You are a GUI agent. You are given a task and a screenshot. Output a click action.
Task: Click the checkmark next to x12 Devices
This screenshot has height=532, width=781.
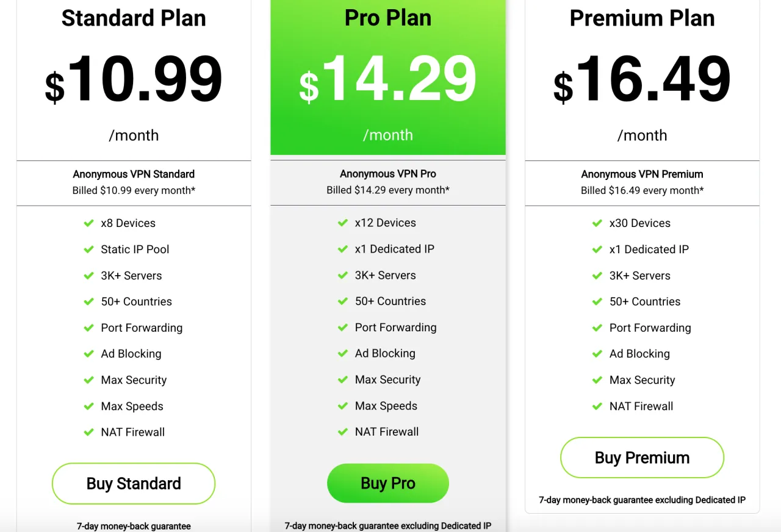click(x=343, y=223)
